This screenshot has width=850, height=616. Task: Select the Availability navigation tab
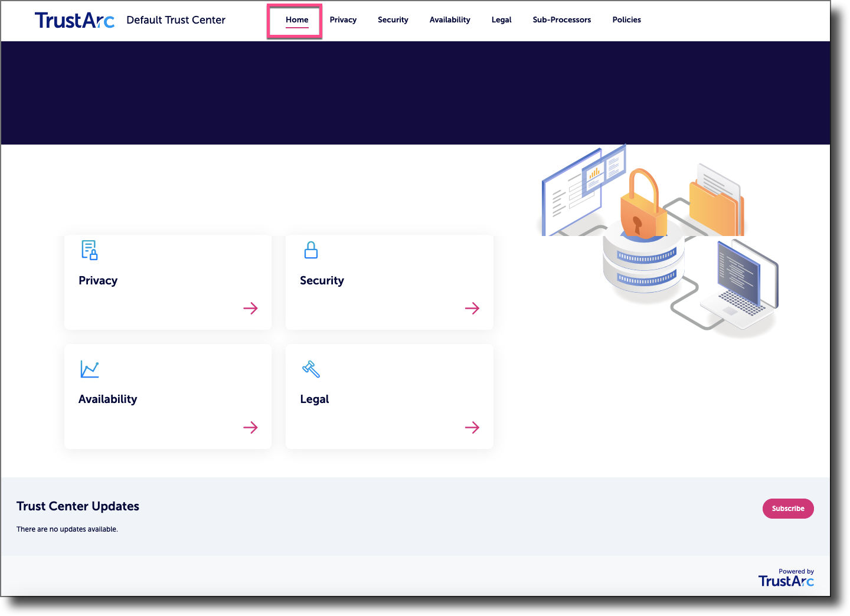(x=450, y=20)
